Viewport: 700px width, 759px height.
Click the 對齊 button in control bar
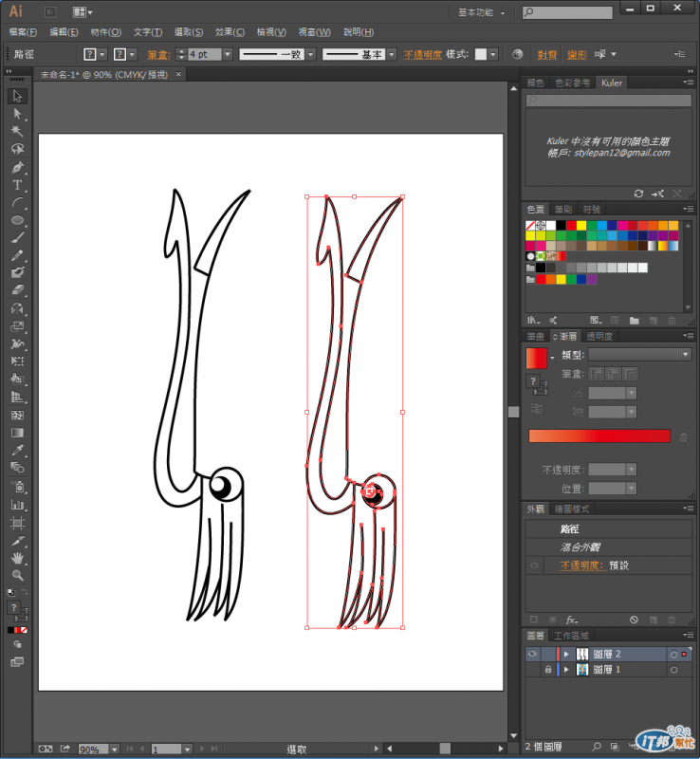547,55
